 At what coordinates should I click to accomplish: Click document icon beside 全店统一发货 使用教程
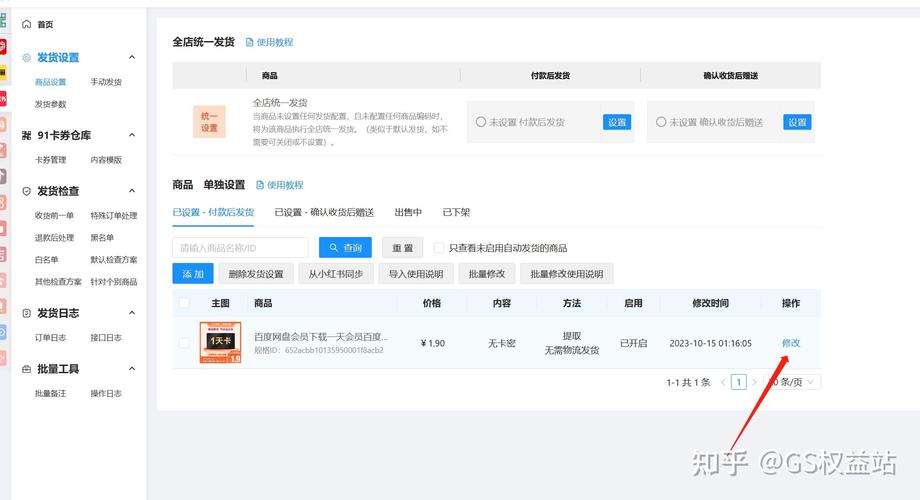250,42
